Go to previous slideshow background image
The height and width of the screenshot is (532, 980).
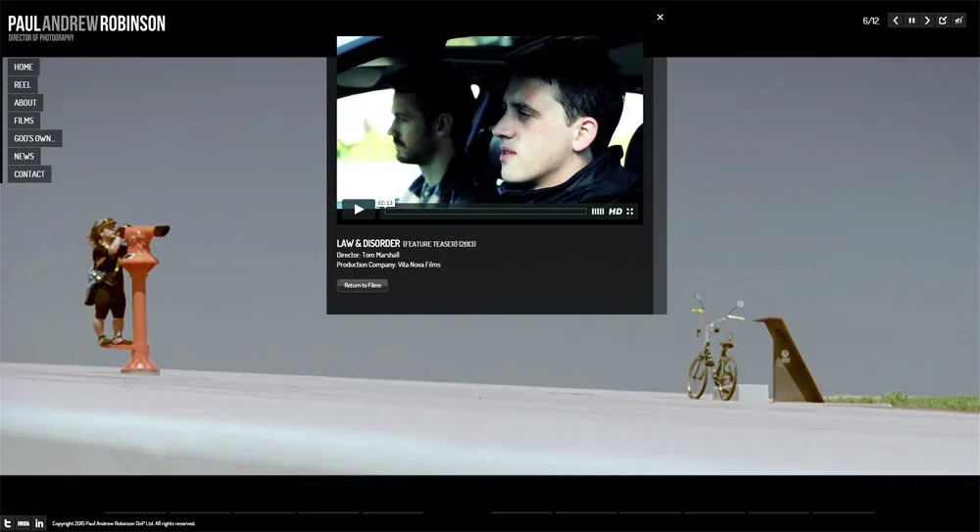point(895,21)
